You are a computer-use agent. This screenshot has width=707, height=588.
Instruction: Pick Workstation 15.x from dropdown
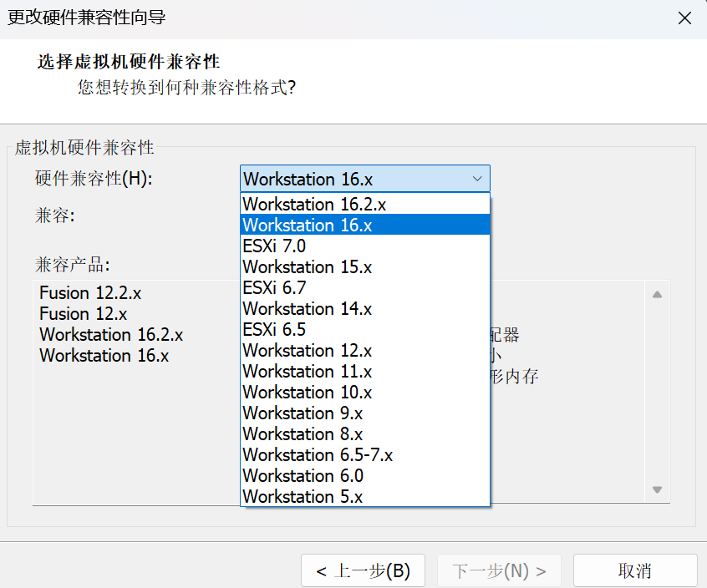364,266
